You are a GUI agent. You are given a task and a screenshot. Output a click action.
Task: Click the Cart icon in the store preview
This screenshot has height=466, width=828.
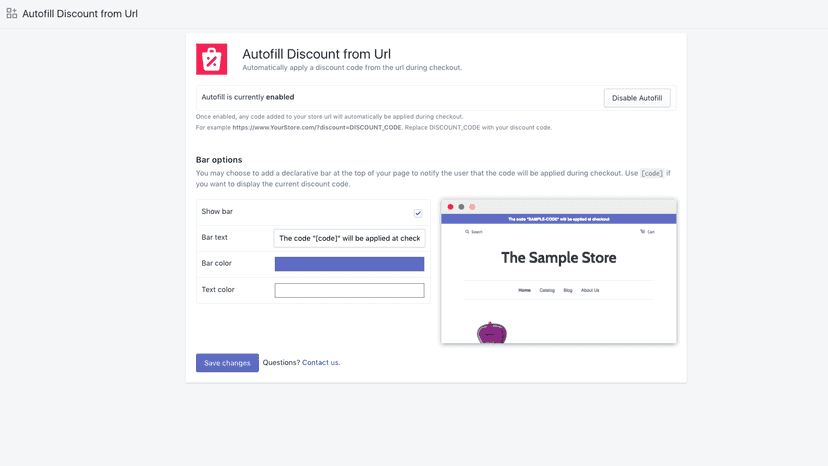click(642, 231)
